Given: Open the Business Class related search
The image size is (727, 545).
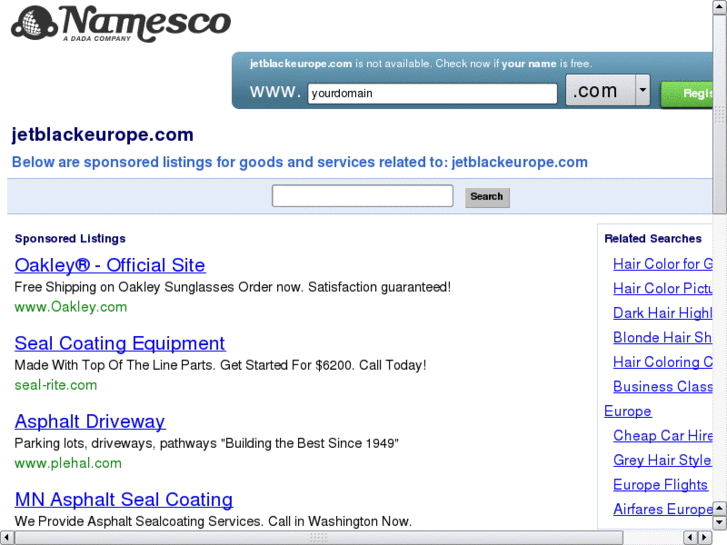Looking at the screenshot, I should (x=663, y=386).
